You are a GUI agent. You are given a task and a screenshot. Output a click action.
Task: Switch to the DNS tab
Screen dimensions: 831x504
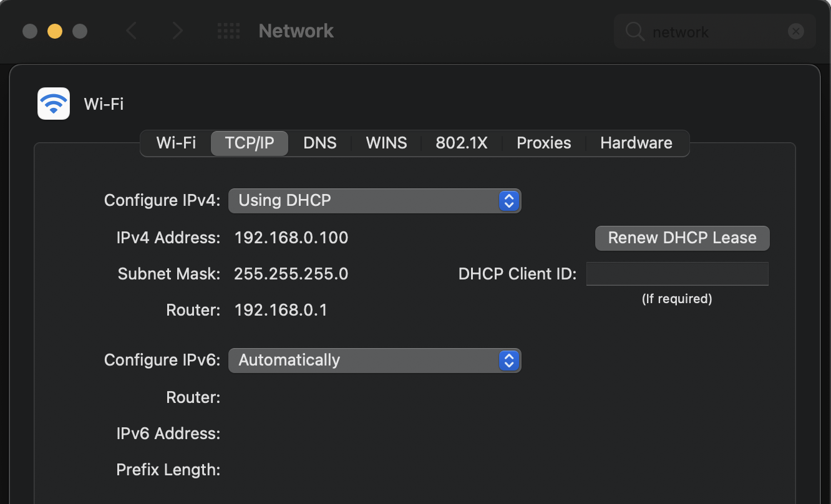(x=320, y=143)
